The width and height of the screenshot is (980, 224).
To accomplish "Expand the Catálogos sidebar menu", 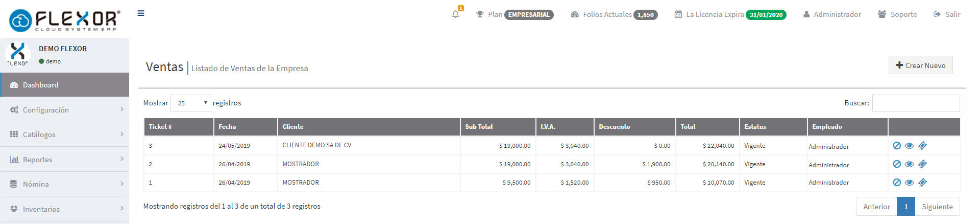I will coord(65,134).
